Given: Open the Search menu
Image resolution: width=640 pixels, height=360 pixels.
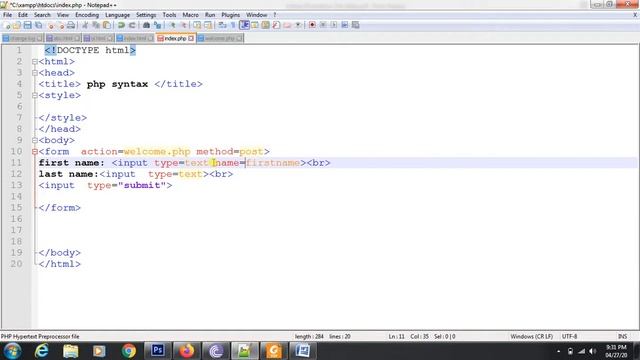Looking at the screenshot, I should (42, 15).
